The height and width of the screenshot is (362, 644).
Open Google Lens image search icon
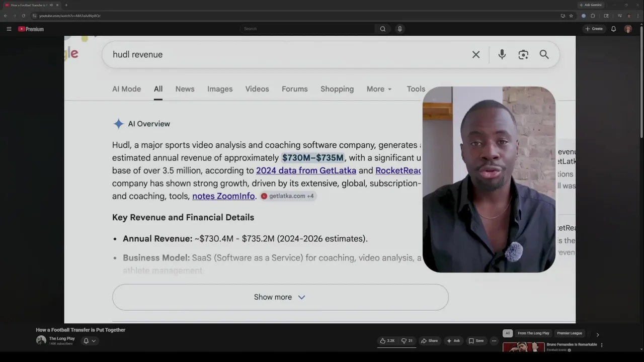(x=523, y=54)
